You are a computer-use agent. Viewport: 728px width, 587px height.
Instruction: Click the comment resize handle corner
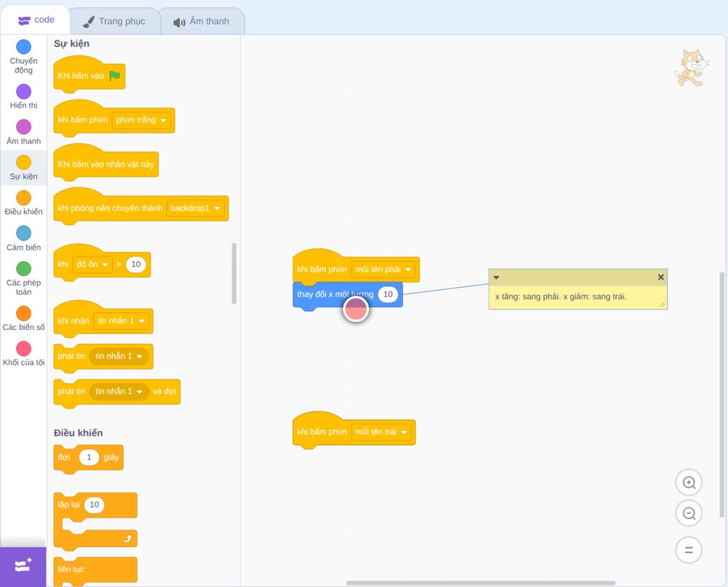(x=662, y=304)
